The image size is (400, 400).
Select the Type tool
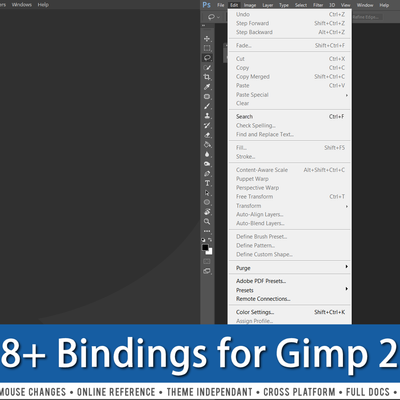(x=207, y=183)
